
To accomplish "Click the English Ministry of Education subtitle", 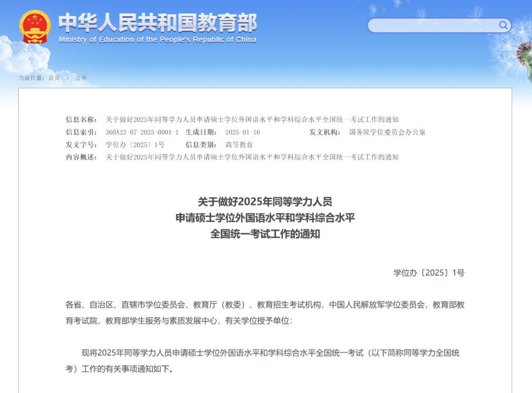I will tap(157, 40).
